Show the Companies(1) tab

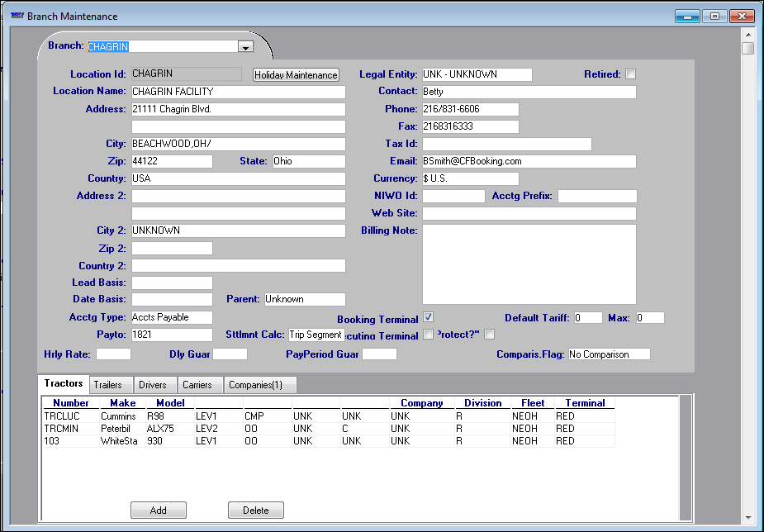[255, 385]
